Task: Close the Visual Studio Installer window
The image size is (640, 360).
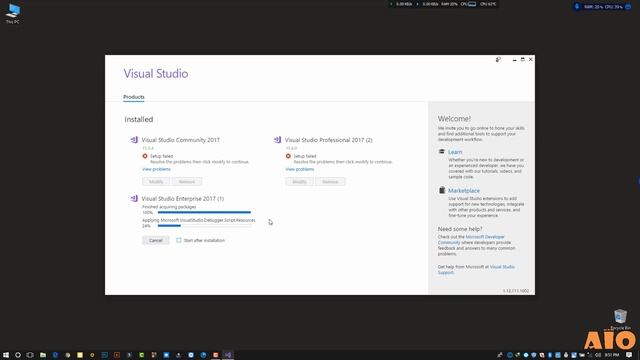Action: 531,60
